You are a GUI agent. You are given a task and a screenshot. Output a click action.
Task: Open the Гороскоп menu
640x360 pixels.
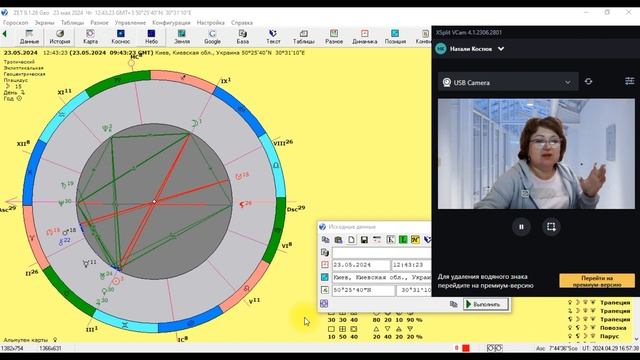tap(16, 23)
